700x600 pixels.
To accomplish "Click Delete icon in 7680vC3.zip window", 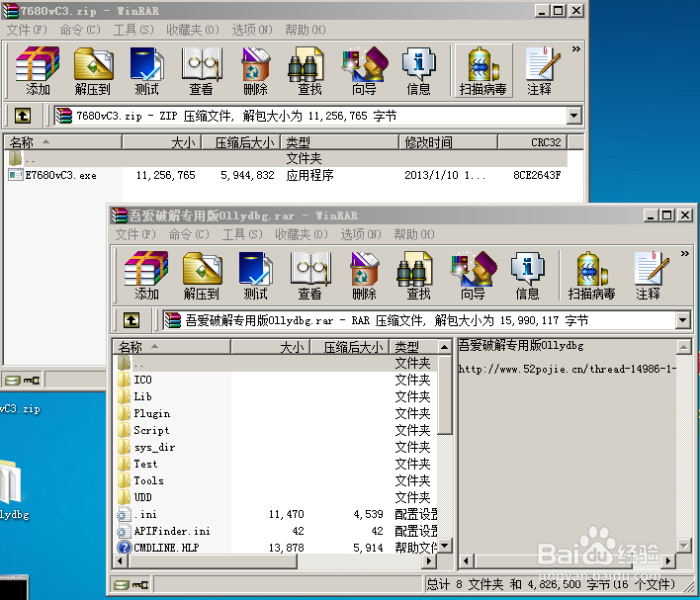I will pyautogui.click(x=255, y=71).
